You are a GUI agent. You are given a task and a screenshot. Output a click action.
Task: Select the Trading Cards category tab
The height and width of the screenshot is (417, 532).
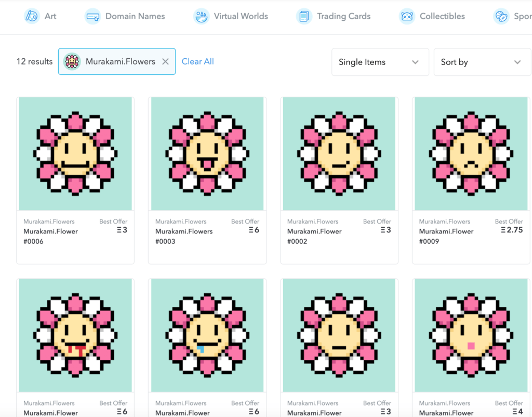coord(334,16)
